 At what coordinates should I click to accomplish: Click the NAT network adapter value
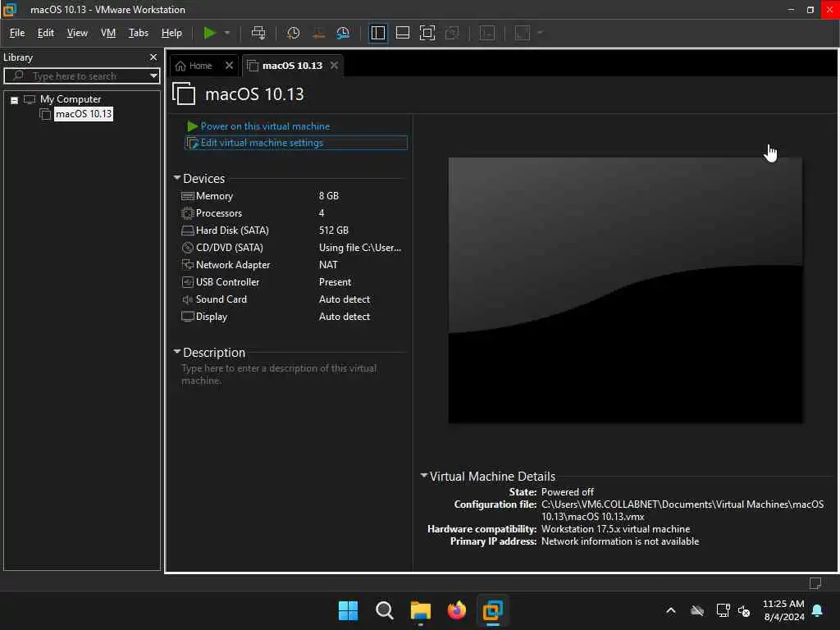tap(328, 265)
